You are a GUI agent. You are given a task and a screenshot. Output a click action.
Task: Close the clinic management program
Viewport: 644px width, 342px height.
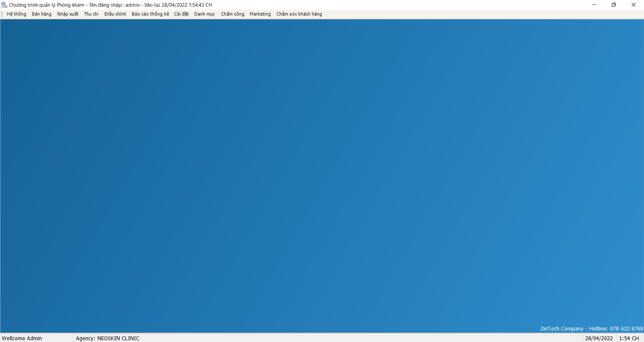pos(634,5)
